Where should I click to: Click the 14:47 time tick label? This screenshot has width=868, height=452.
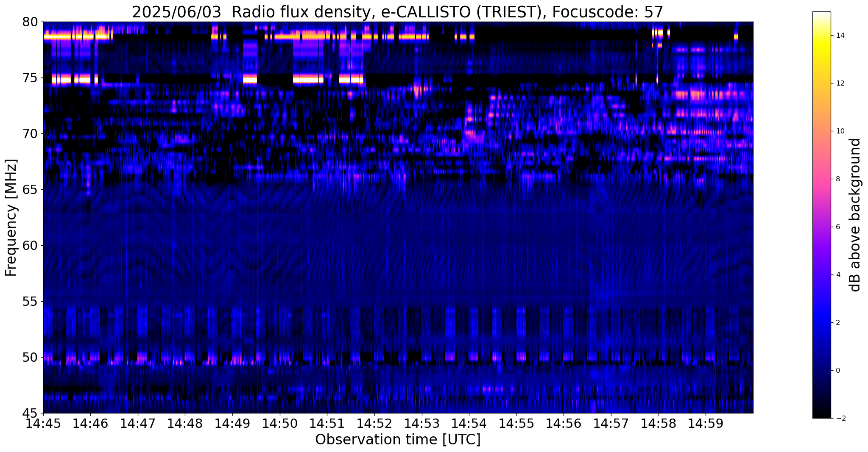tap(138, 423)
